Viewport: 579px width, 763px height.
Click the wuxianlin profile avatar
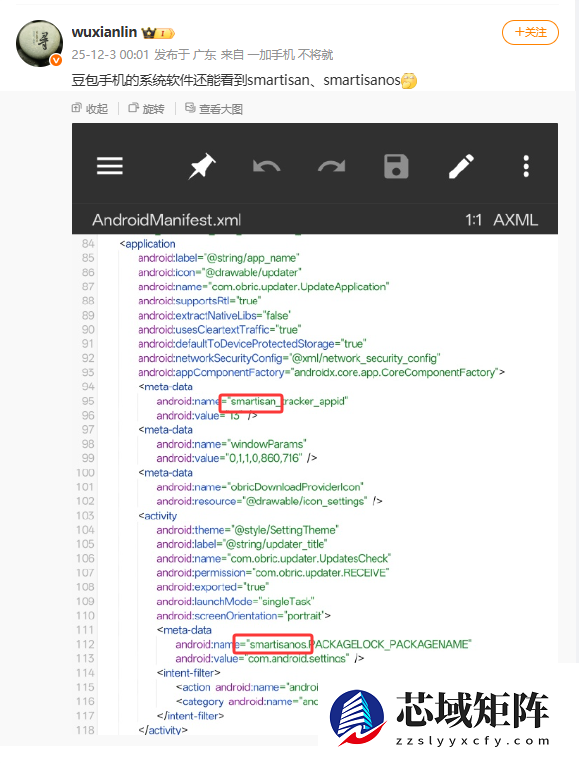point(39,43)
